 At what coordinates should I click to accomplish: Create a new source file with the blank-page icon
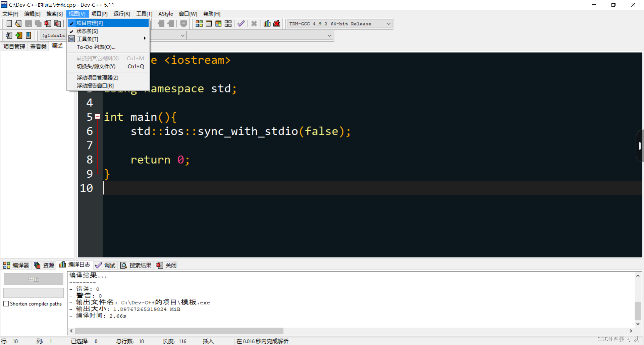[9, 23]
